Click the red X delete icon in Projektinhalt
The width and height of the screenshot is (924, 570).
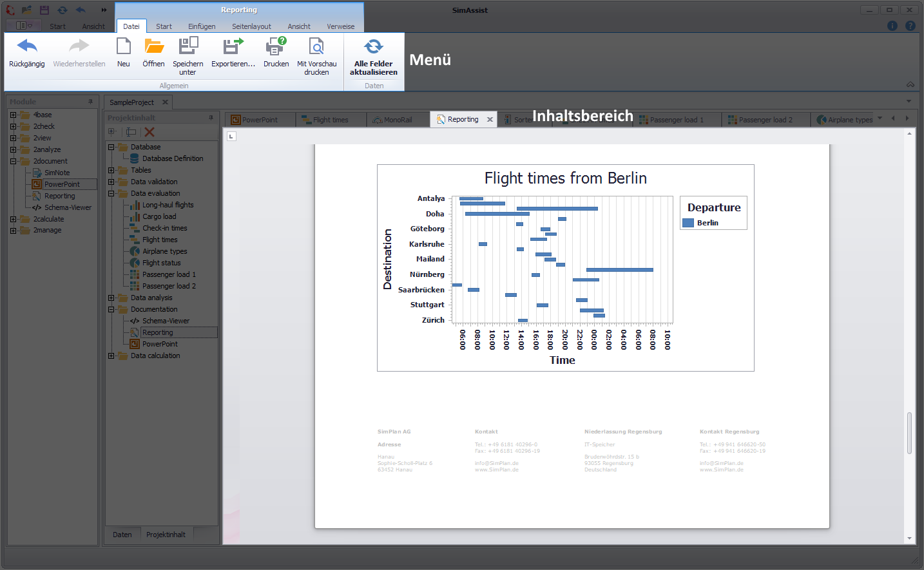(x=149, y=131)
